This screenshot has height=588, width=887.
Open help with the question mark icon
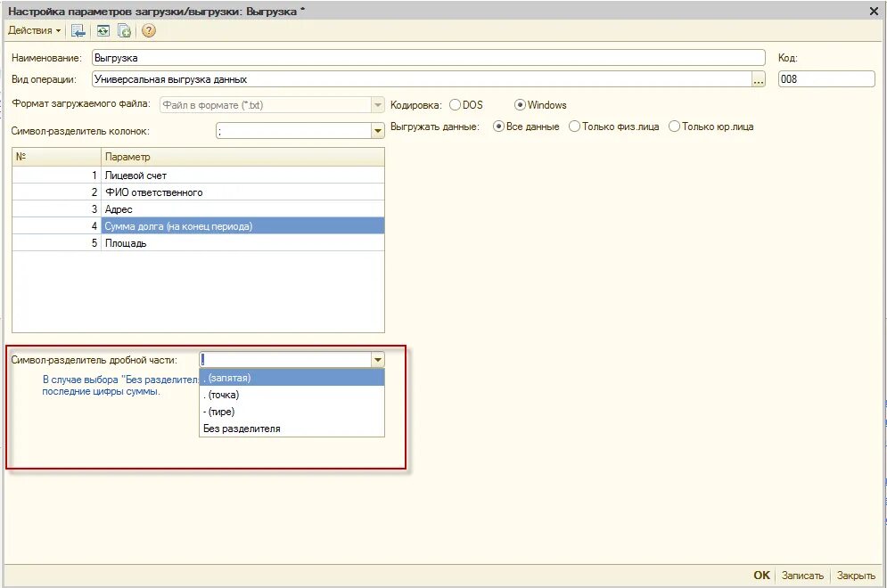148,30
